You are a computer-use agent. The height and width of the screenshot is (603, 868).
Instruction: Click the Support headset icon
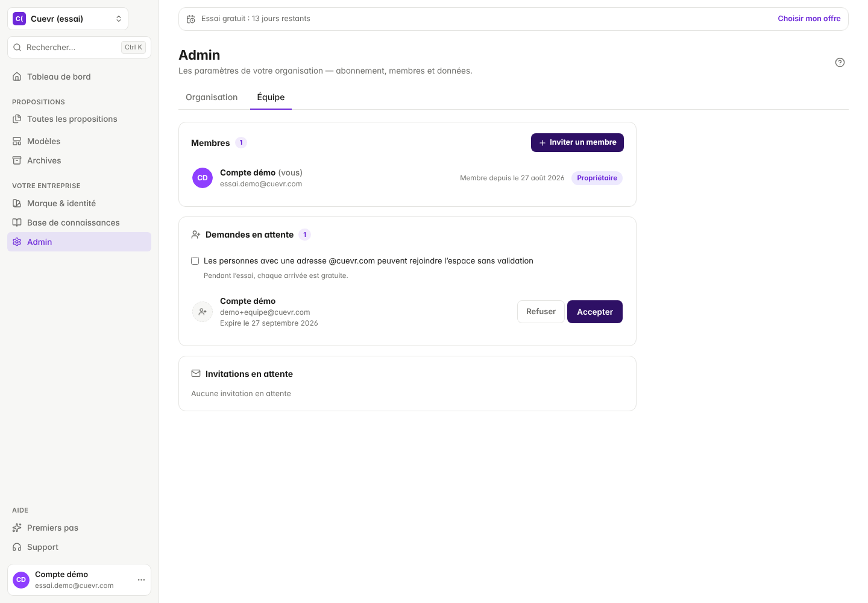click(17, 547)
